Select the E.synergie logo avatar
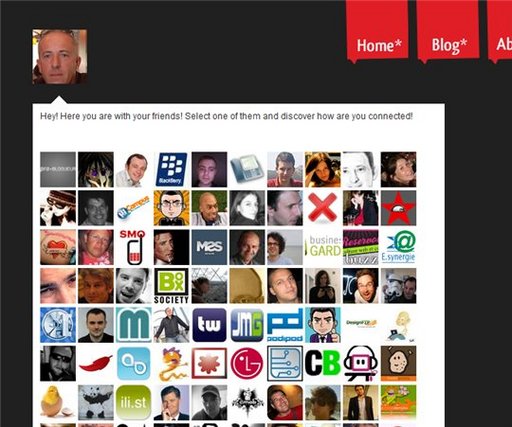This screenshot has height=427, width=512. (398, 247)
